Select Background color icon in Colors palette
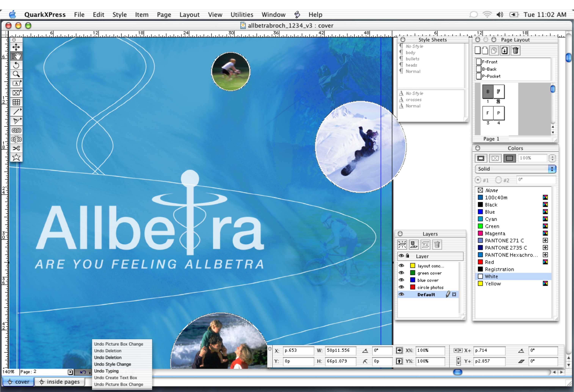574x392 pixels. pyautogui.click(x=509, y=158)
